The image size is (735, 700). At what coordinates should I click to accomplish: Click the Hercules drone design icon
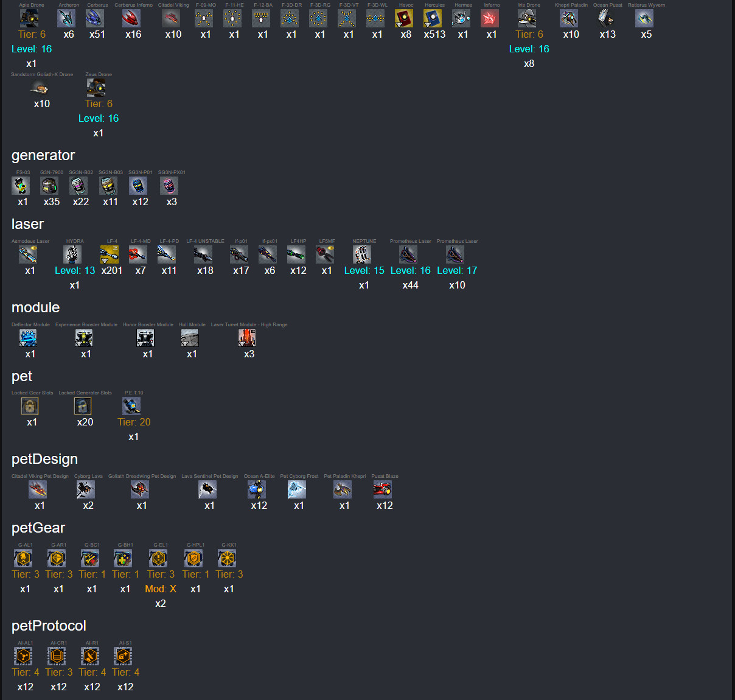click(x=433, y=18)
